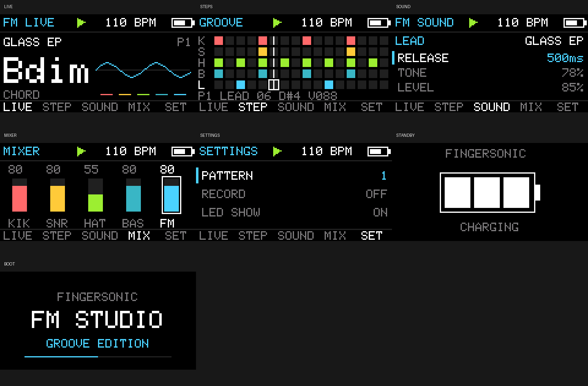Click the battery icon in the Mixer header
The image size is (588, 386).
point(183,152)
